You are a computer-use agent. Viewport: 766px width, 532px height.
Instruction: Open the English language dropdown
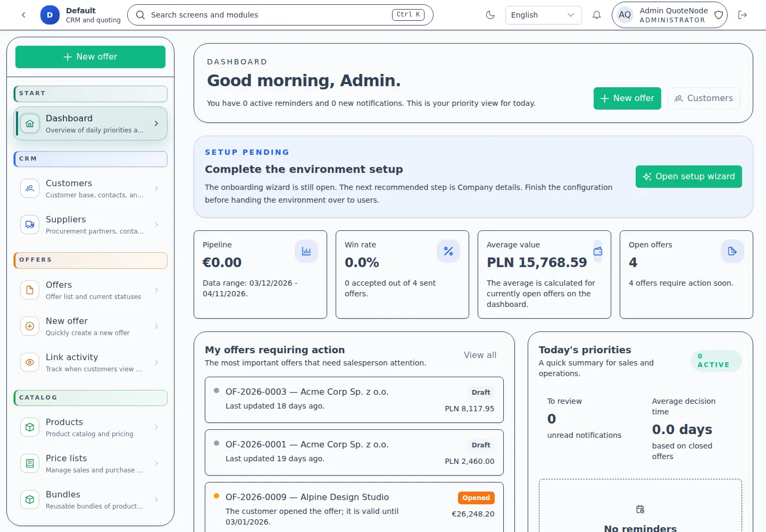tap(543, 15)
